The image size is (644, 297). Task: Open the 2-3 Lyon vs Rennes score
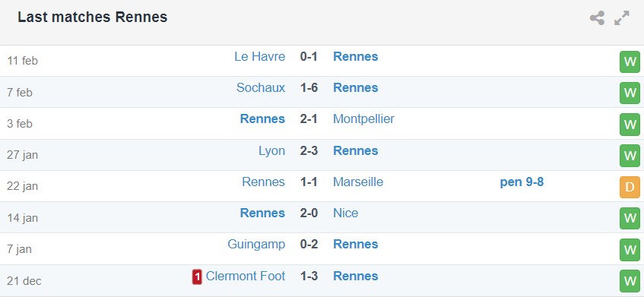(x=309, y=151)
